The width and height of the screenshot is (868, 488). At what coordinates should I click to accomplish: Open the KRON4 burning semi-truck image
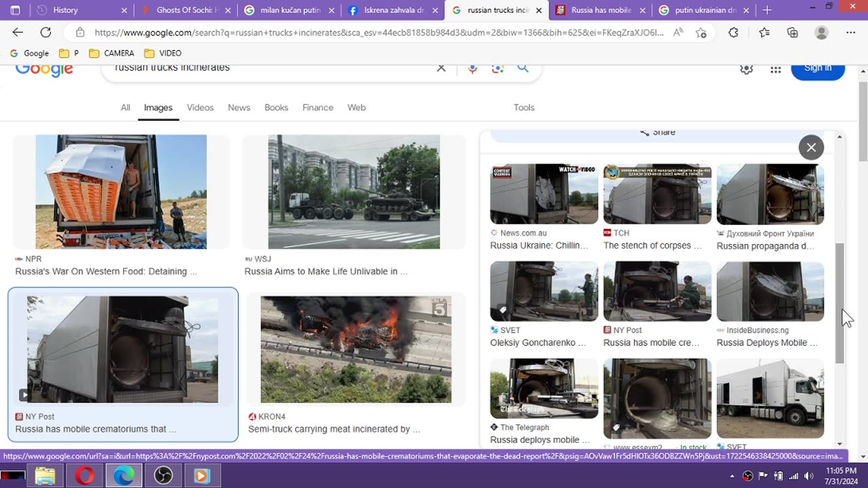[356, 349]
